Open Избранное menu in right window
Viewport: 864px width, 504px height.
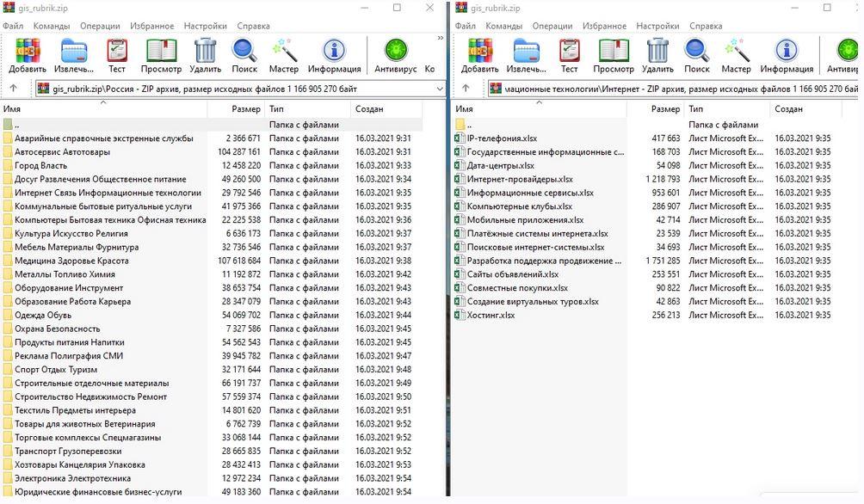(604, 26)
